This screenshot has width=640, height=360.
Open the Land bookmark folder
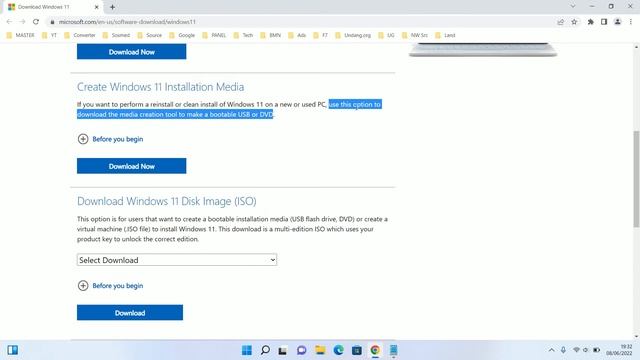pos(445,35)
